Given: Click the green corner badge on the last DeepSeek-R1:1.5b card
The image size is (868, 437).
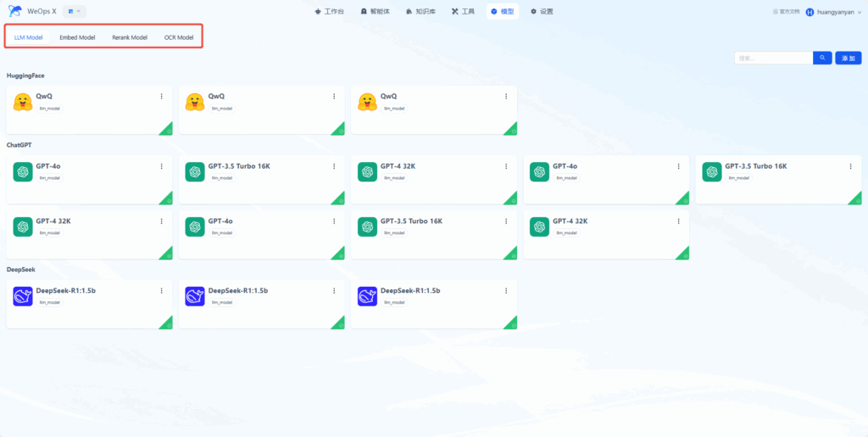Looking at the screenshot, I should [511, 323].
